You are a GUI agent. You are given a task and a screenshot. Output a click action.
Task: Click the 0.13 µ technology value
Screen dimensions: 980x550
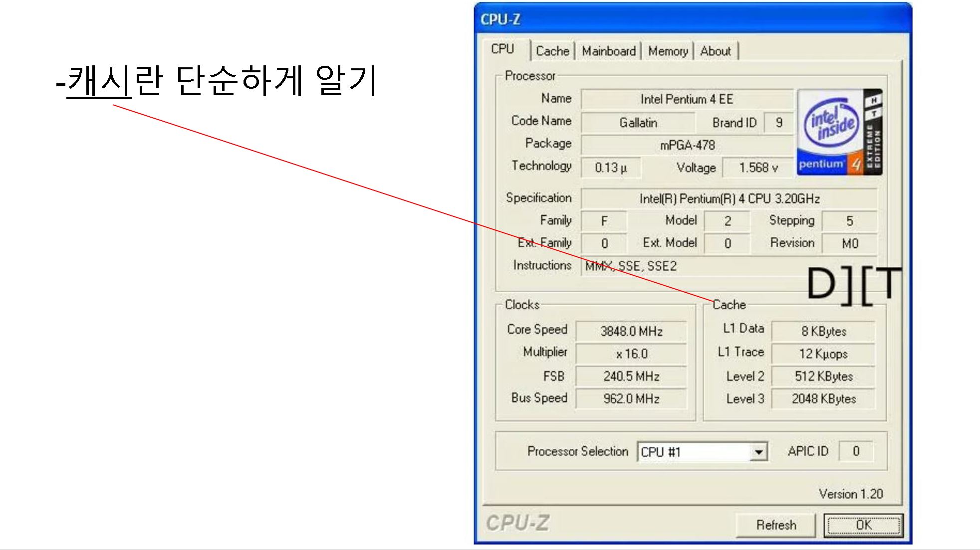click(x=611, y=168)
